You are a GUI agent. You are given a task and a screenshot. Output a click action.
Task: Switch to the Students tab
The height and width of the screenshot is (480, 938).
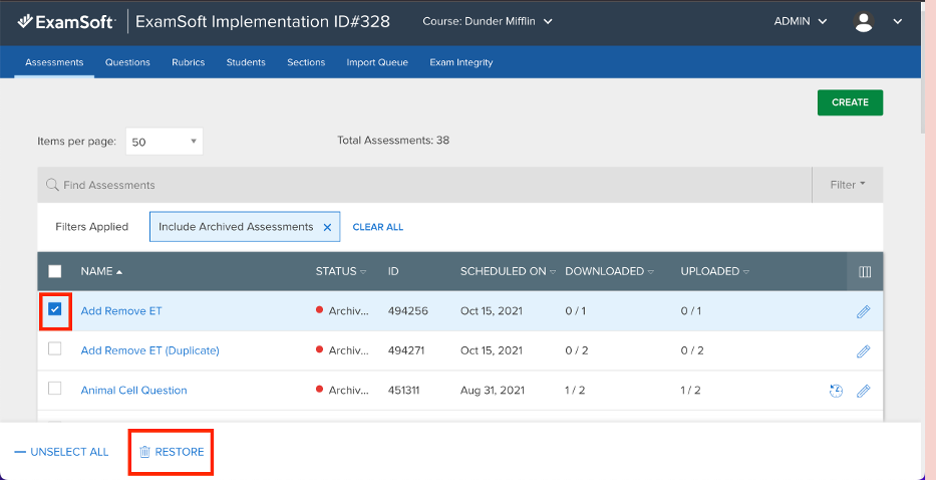pyautogui.click(x=246, y=62)
